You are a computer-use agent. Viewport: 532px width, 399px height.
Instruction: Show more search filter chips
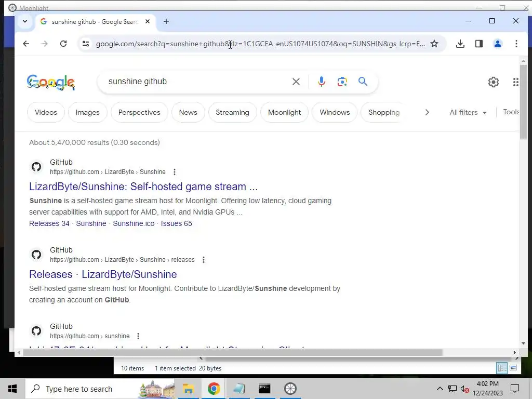(x=427, y=112)
